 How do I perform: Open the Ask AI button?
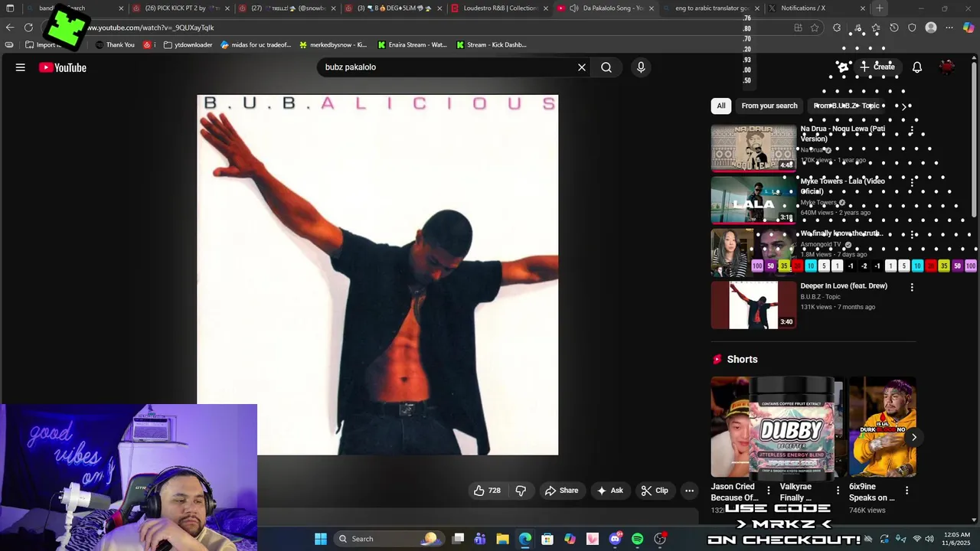point(610,491)
